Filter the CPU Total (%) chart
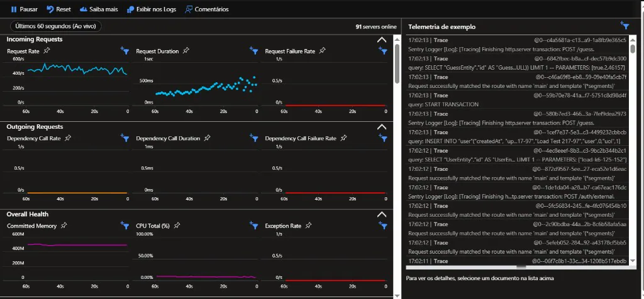Screen dimensions: 644x299 [254, 225]
